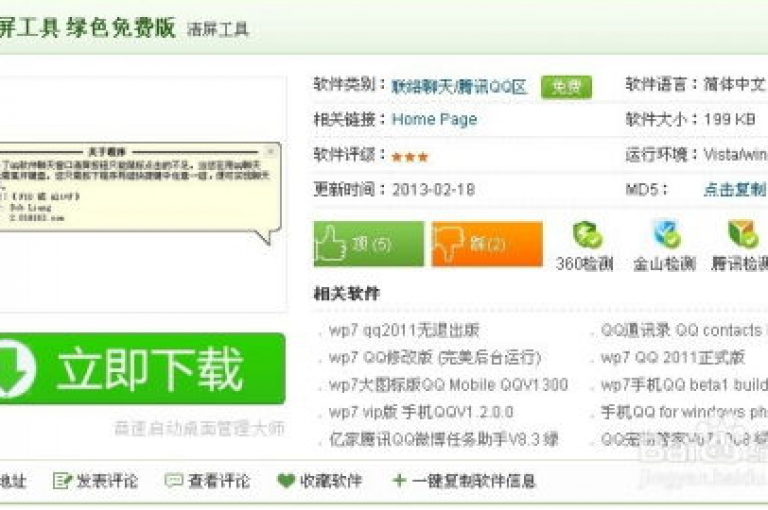Click the 查看评论 view comments link
This screenshot has width=768, height=510.
click(x=219, y=481)
